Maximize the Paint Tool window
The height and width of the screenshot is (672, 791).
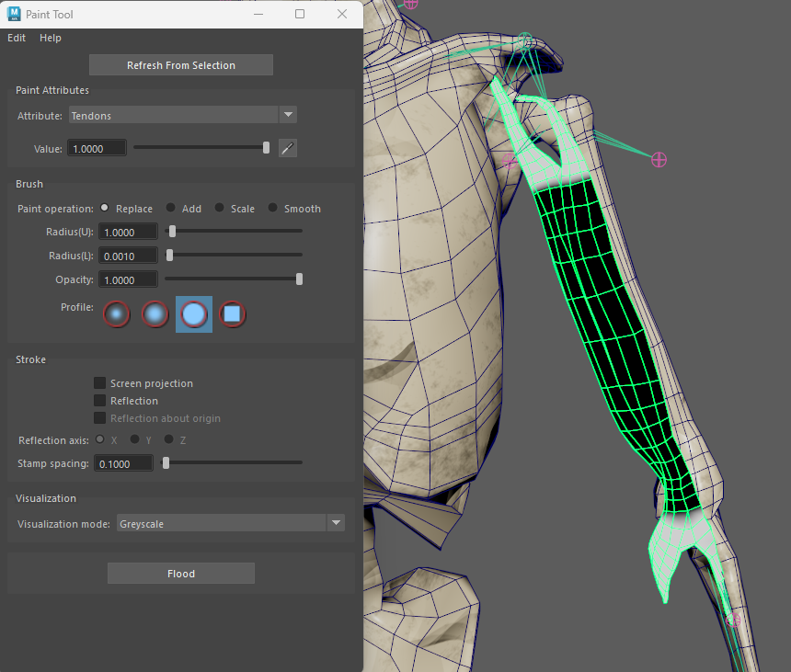pos(300,14)
